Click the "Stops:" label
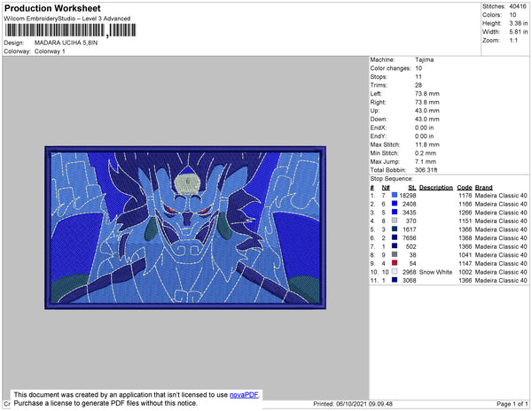The image size is (532, 411). coord(379,77)
